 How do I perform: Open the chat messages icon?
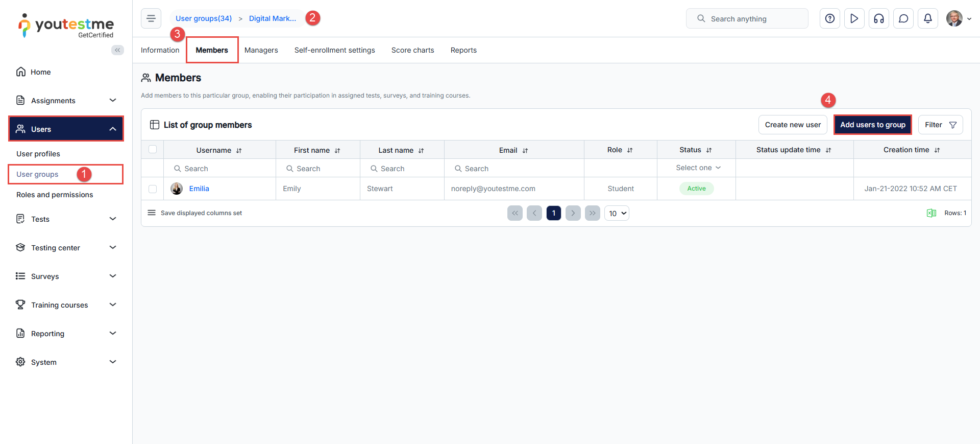903,19
